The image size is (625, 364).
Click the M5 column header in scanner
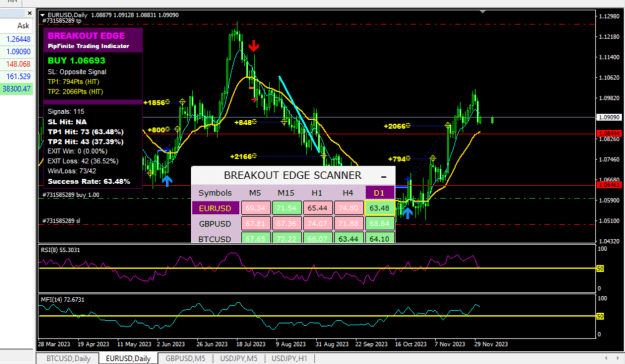[255, 193]
